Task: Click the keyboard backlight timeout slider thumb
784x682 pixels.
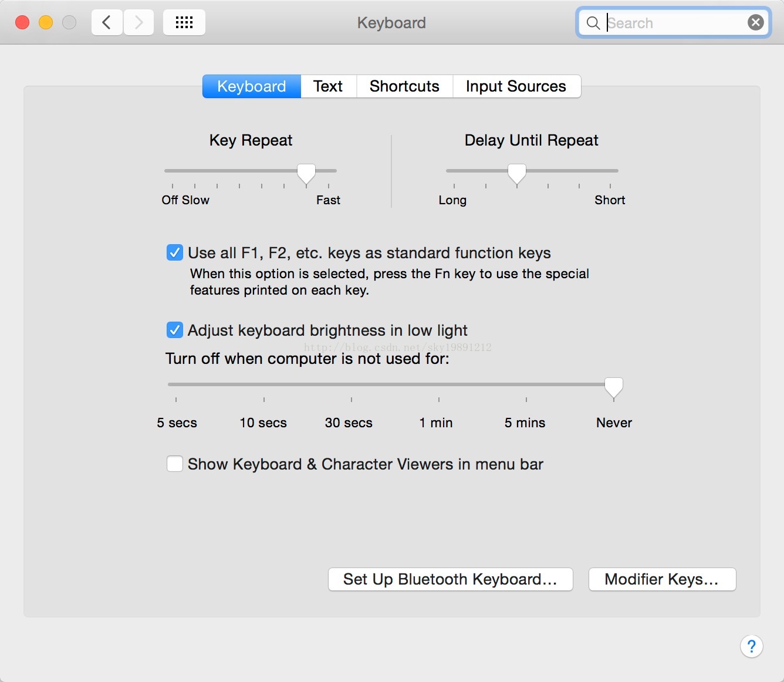Action: tap(614, 389)
